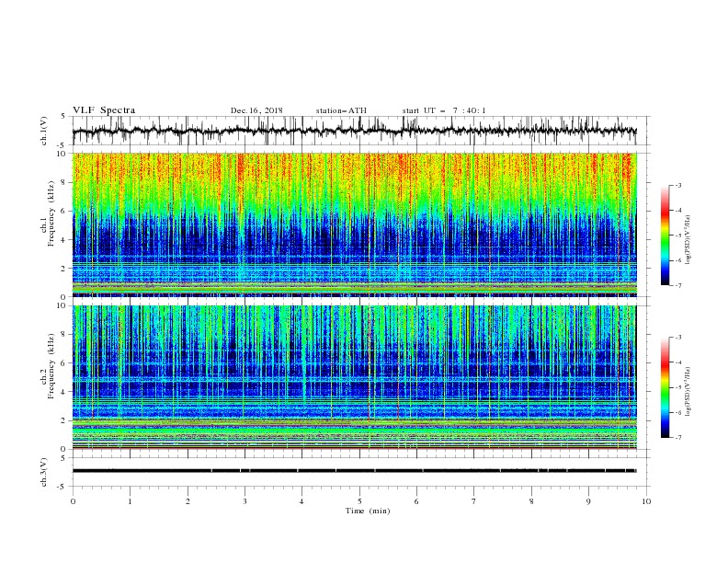
Task: Click time axis tick label '10'
Action: [646, 501]
